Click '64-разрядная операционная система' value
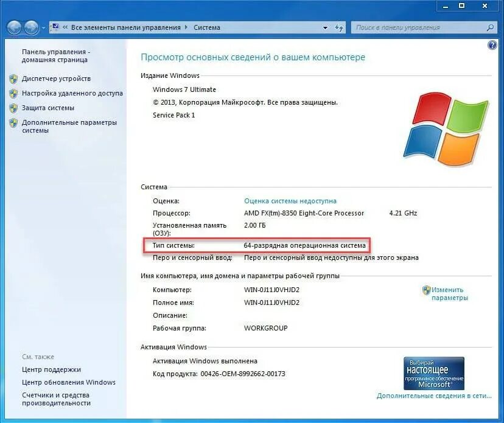The width and height of the screenshot is (504, 423). pyautogui.click(x=304, y=245)
